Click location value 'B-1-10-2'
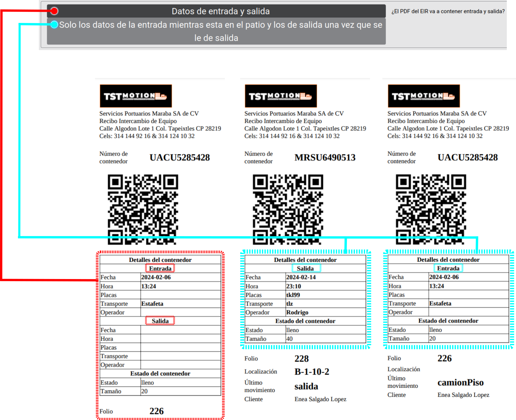 click(x=312, y=372)
